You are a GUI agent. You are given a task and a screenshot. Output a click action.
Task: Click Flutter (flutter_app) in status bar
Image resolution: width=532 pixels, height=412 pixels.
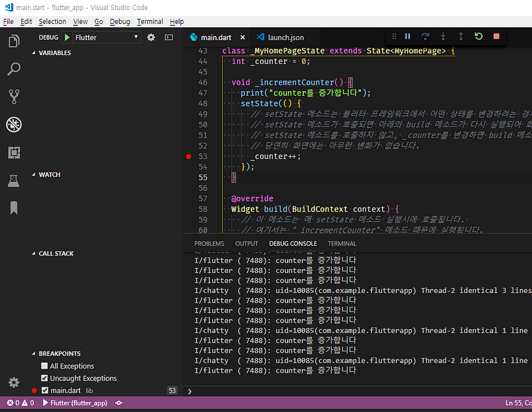pyautogui.click(x=78, y=403)
